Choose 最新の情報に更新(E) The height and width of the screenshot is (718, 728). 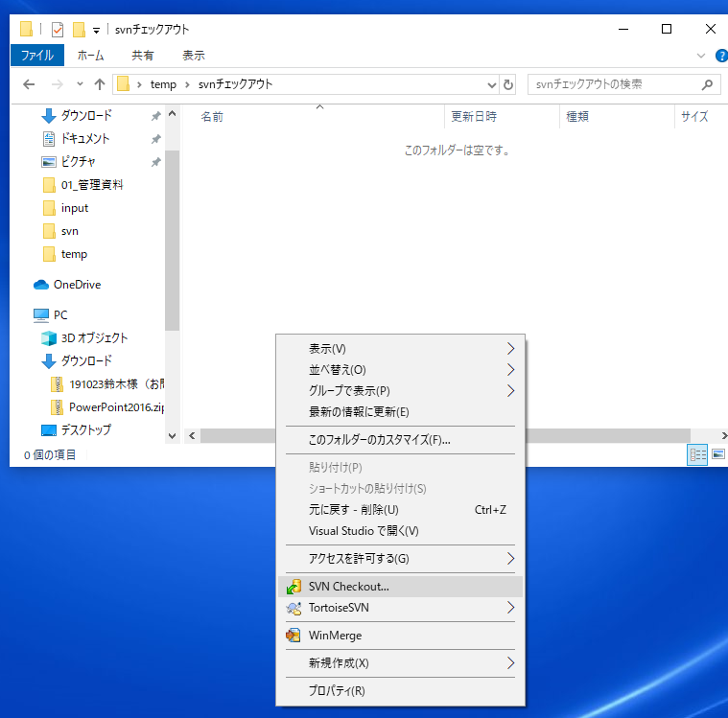[x=400, y=412]
